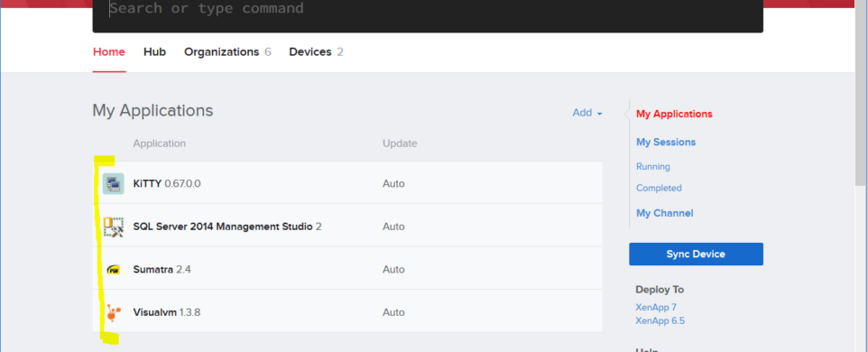Show Running sessions
The height and width of the screenshot is (352, 868).
pyautogui.click(x=653, y=167)
